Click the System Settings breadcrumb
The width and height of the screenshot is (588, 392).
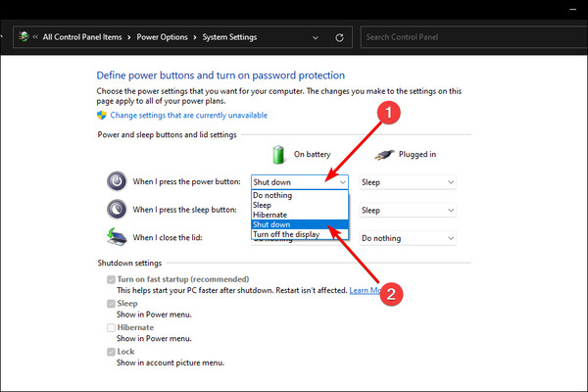(229, 37)
